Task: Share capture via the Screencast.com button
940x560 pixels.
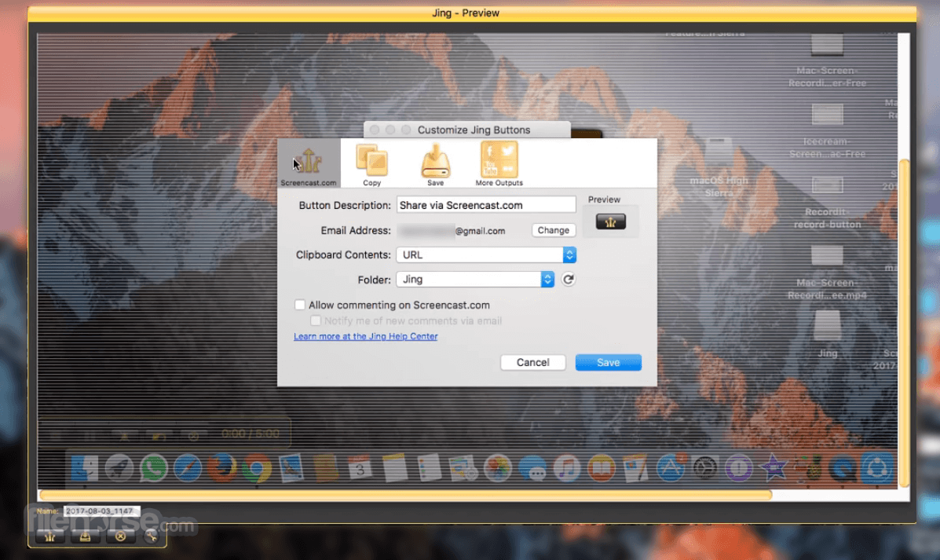Action: (x=50, y=536)
